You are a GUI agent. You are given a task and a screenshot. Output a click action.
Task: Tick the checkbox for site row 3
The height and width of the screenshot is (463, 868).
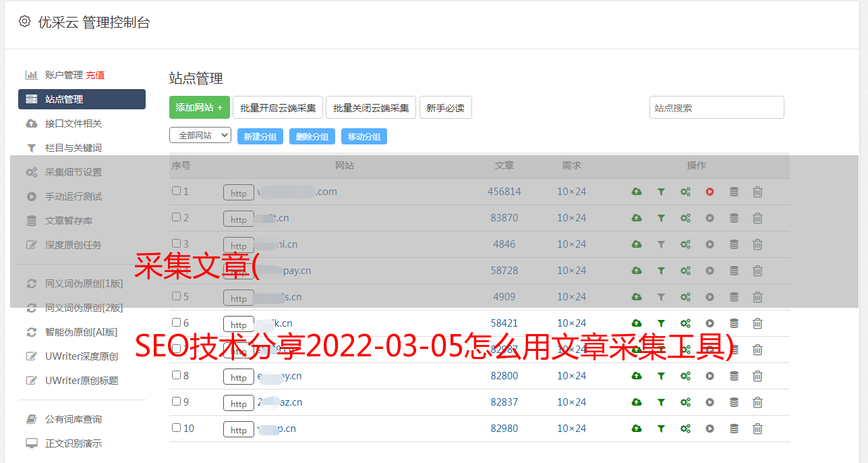176,244
